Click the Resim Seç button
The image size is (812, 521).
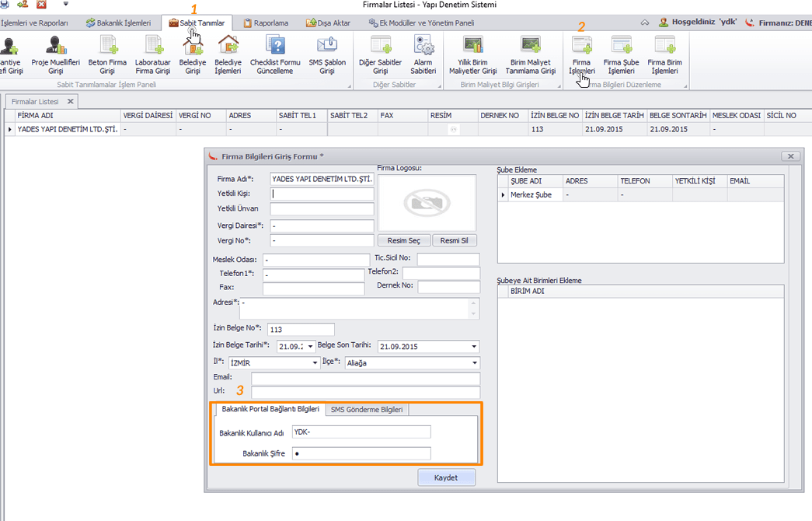pyautogui.click(x=403, y=241)
